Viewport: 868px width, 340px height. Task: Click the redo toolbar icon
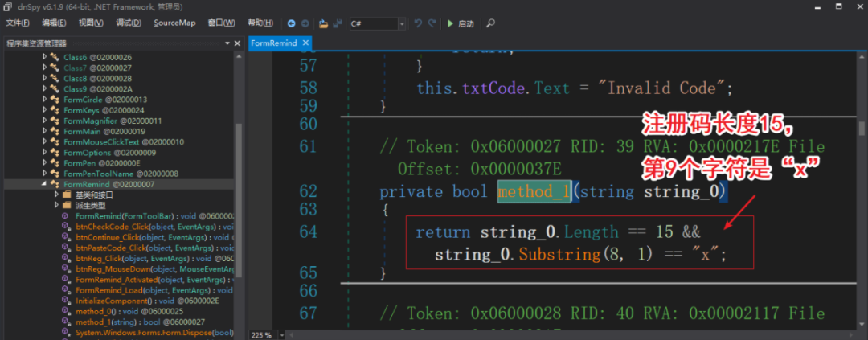click(432, 24)
